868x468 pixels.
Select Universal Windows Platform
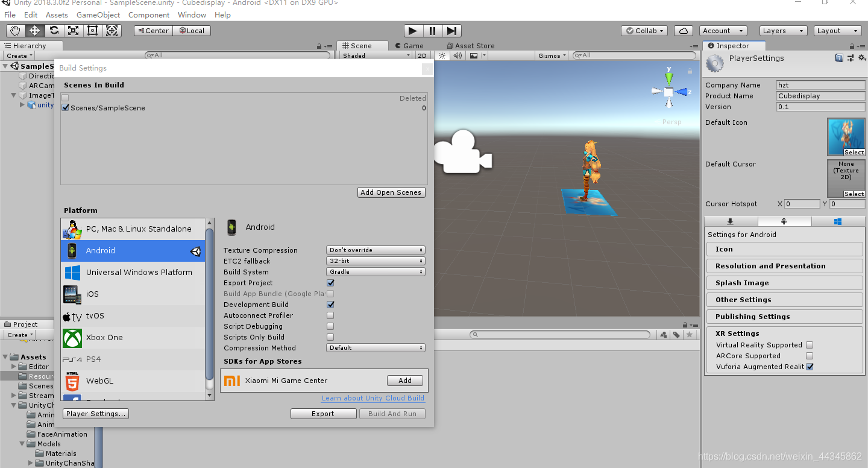coord(133,273)
